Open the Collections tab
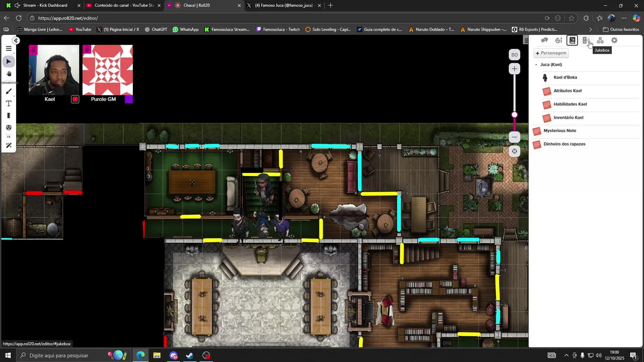The image size is (644, 362). (x=600, y=40)
